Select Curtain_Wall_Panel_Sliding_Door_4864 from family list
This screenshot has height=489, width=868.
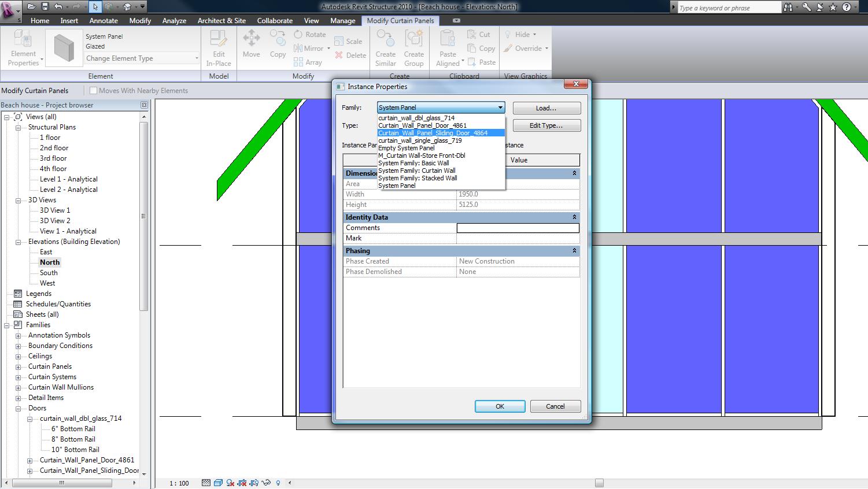[x=441, y=133]
